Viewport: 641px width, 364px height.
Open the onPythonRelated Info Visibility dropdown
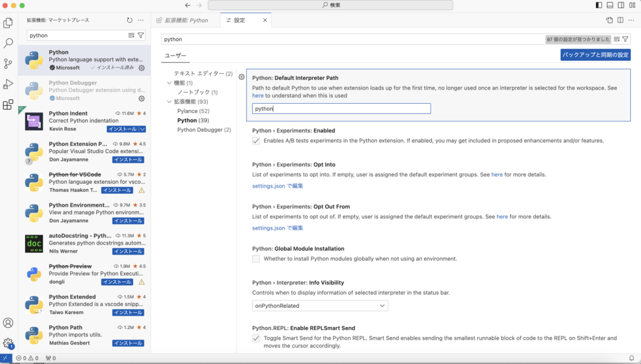click(320, 306)
